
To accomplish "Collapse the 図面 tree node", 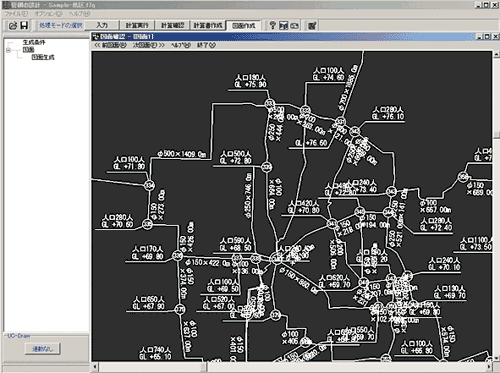I will point(8,50).
